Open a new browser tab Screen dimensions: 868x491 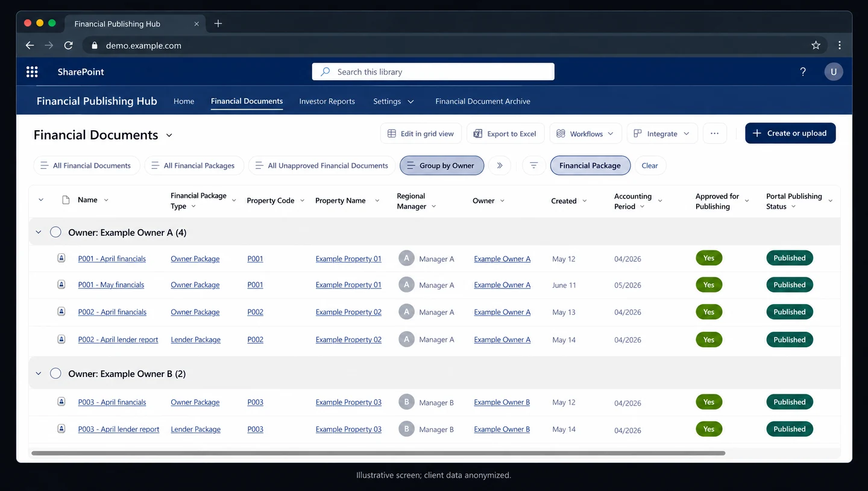218,24
